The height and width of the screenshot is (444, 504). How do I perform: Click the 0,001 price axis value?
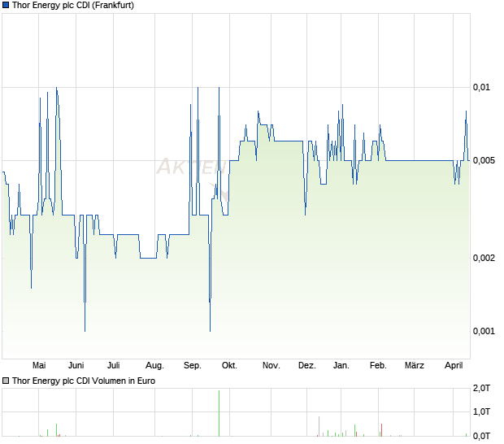tap(484, 331)
